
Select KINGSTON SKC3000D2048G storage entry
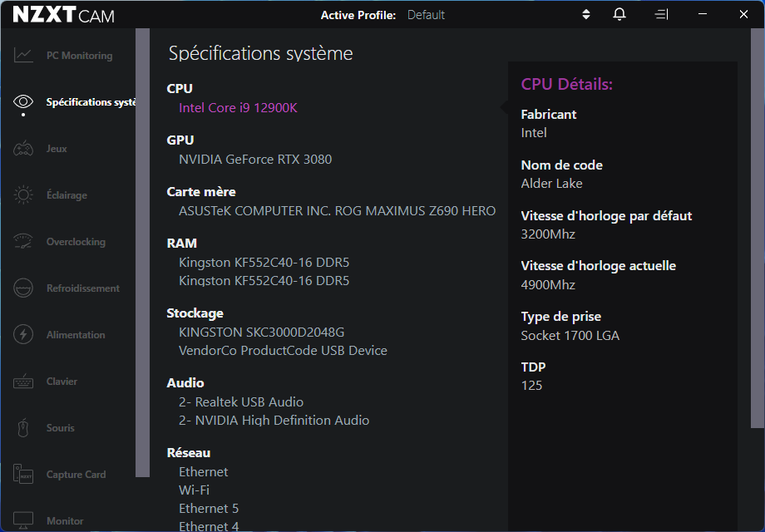(261, 332)
